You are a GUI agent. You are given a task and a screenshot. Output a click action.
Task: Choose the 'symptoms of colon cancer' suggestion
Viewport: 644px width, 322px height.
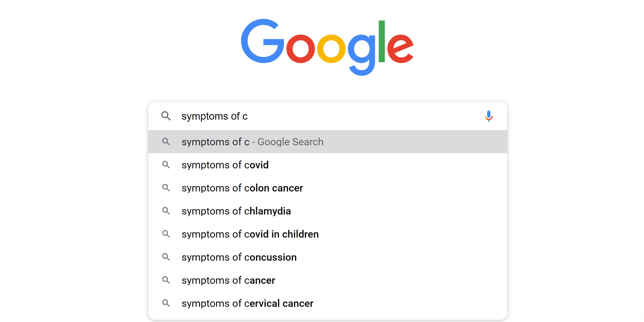pos(242,188)
